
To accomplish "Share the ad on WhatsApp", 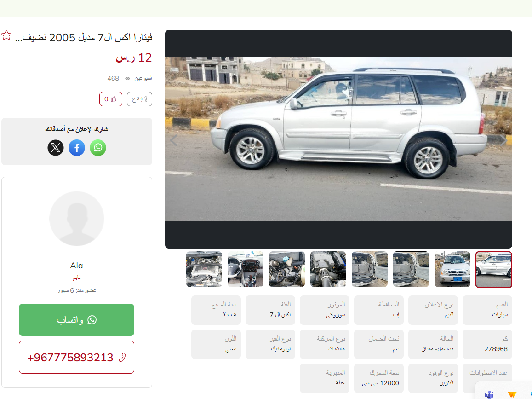I will click(98, 148).
